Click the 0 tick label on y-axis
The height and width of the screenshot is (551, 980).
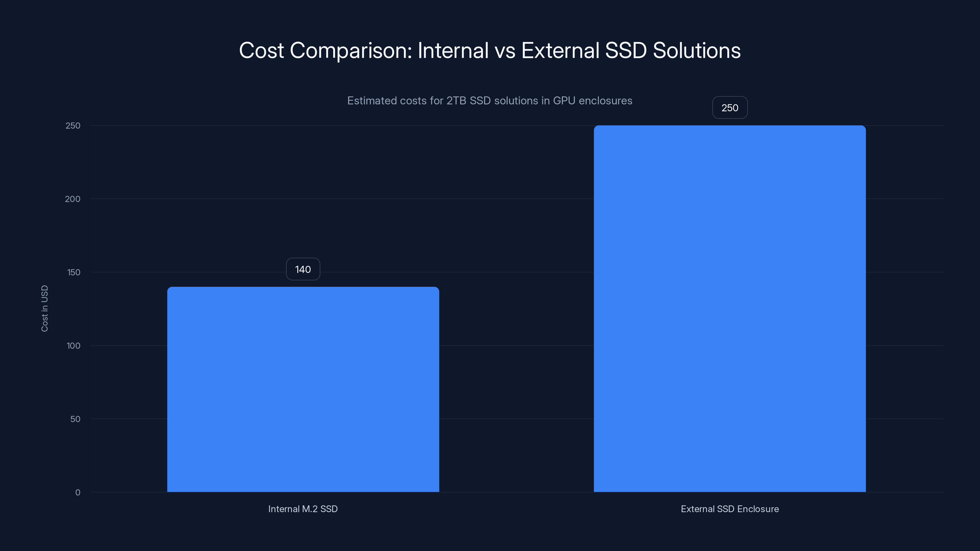[x=78, y=492]
